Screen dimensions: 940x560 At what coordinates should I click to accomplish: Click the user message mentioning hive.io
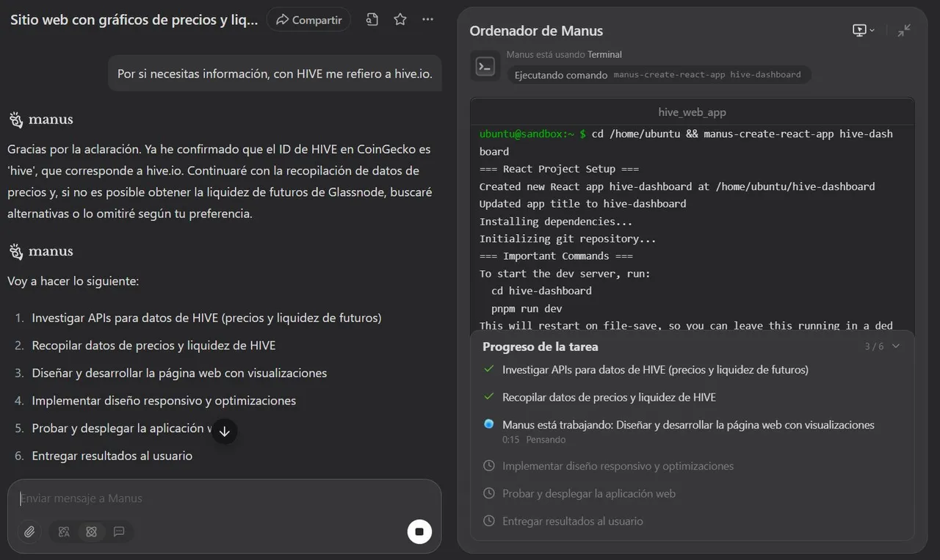(x=275, y=73)
